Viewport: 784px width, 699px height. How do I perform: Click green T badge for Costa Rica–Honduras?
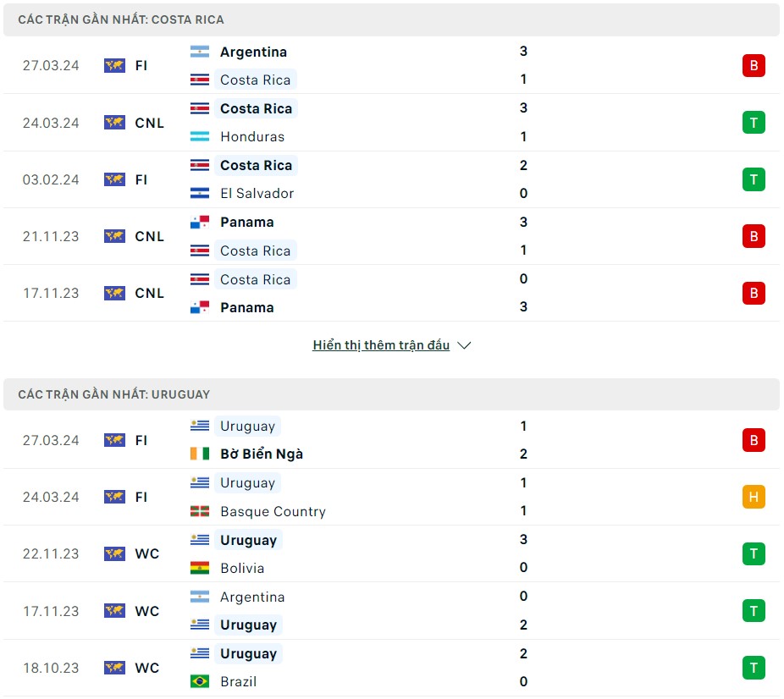[x=754, y=123]
